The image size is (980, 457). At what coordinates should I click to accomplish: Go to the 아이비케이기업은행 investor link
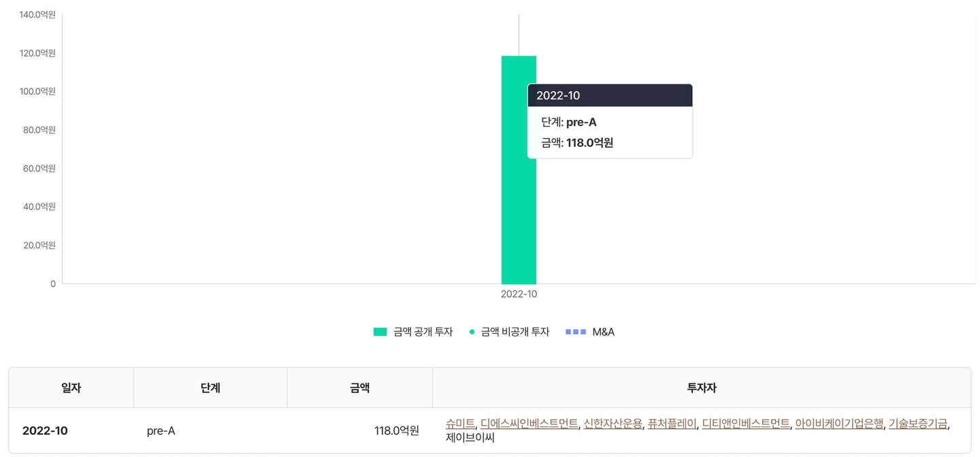coord(839,424)
